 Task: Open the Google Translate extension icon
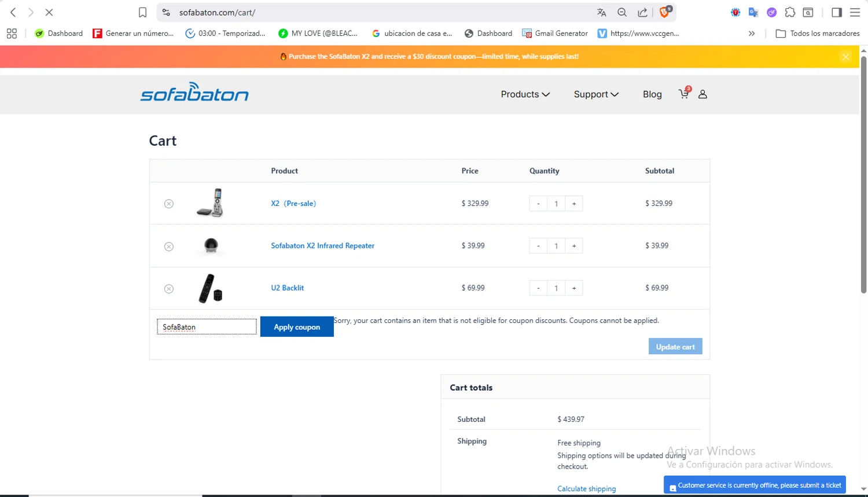point(753,13)
